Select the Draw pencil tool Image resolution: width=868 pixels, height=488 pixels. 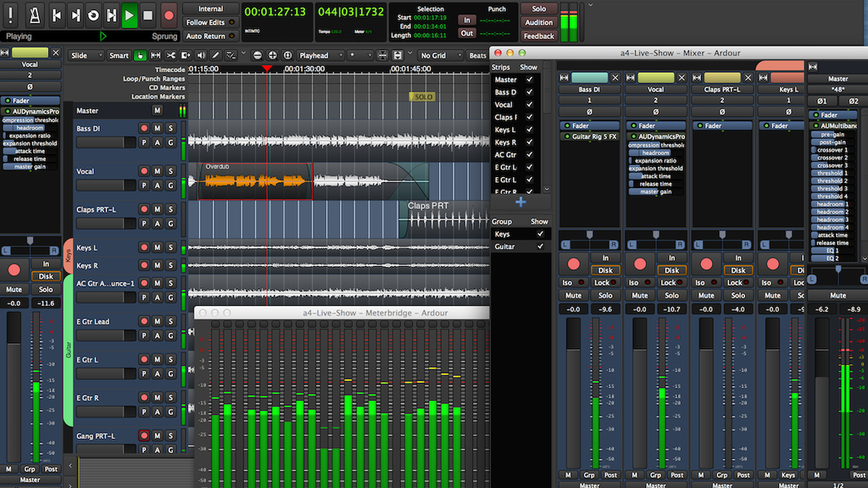click(x=215, y=54)
